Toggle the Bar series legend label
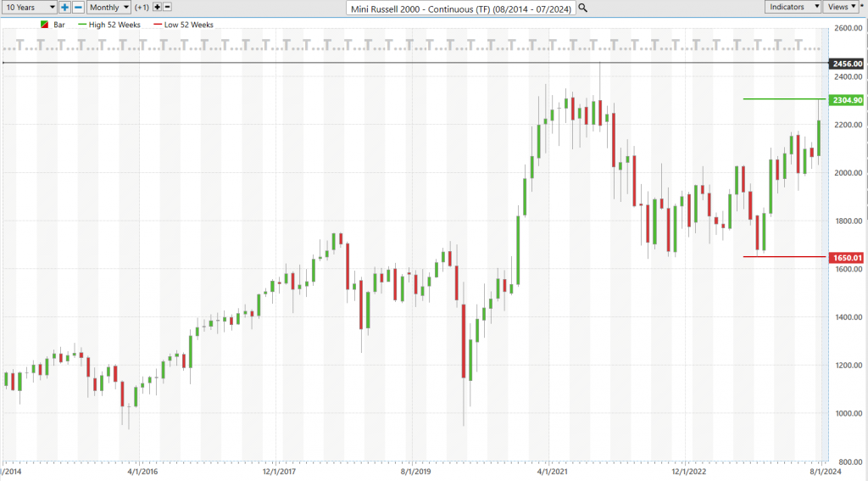This screenshot has width=868, height=481. [59, 25]
